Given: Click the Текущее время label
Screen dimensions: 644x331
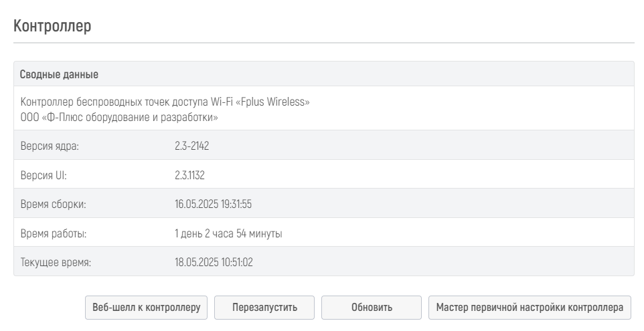Looking at the screenshot, I should [x=56, y=263].
